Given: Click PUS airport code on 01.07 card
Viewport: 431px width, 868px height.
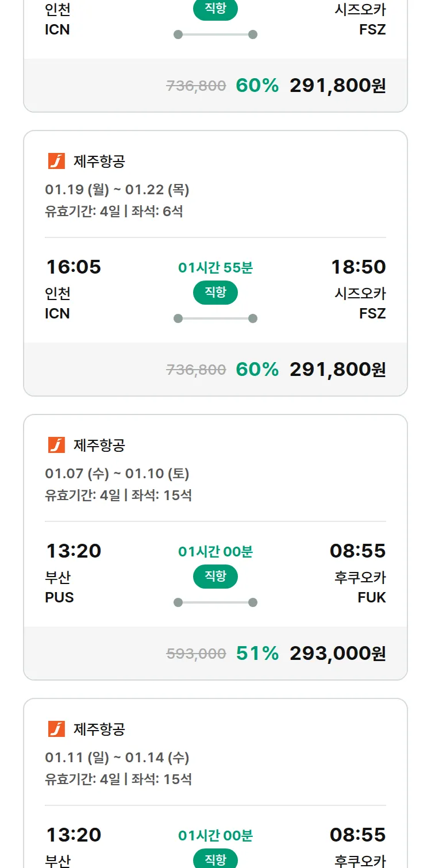Looking at the screenshot, I should 60,598.
